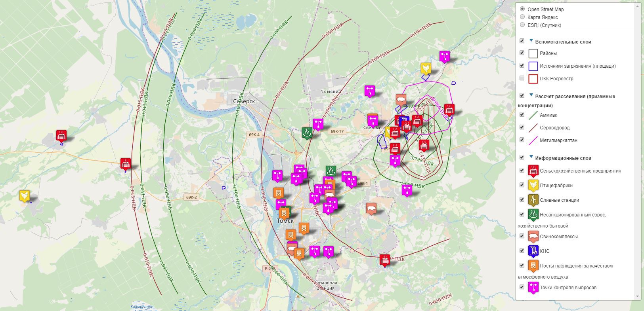Toggle the КНС layer checkbox

pyautogui.click(x=522, y=250)
